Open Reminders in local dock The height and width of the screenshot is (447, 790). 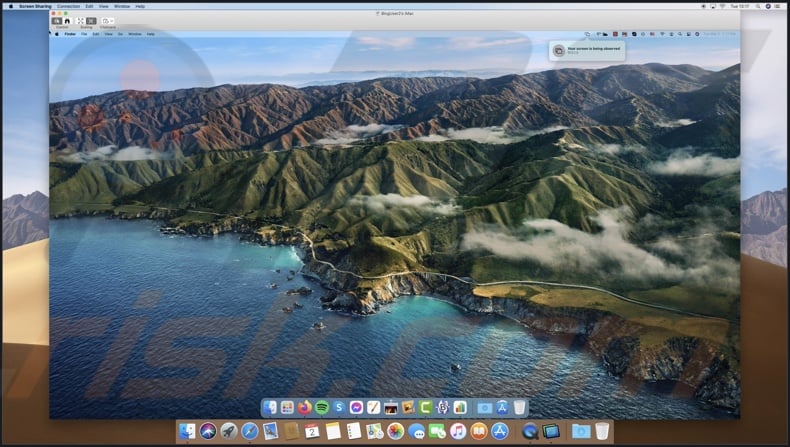click(x=354, y=431)
